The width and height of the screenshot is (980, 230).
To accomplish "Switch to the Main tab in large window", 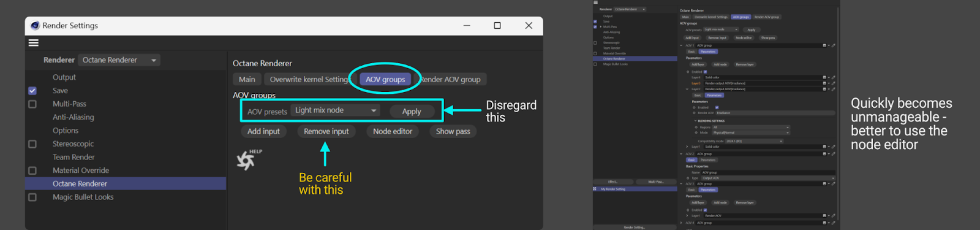I will (x=247, y=79).
